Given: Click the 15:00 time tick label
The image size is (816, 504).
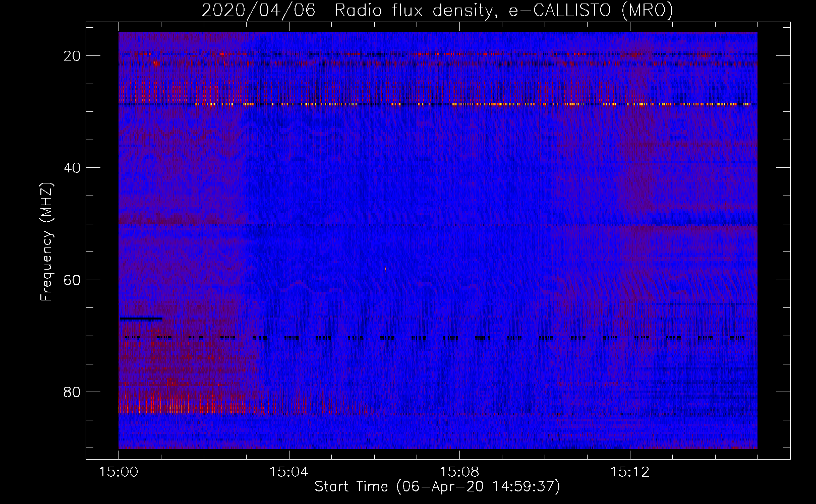Looking at the screenshot, I should 119,472.
